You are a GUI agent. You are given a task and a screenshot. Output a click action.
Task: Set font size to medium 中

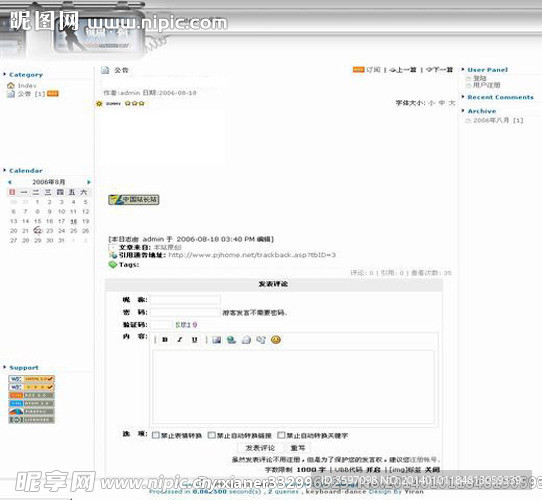[x=442, y=103]
